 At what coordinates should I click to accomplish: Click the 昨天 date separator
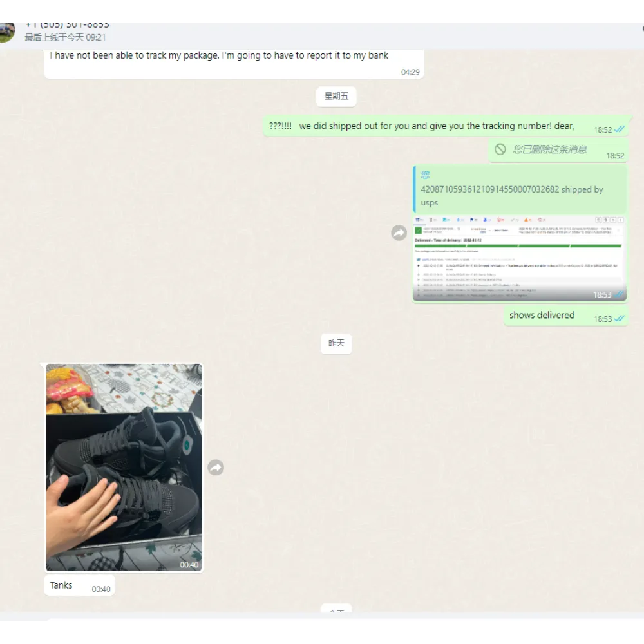point(336,343)
